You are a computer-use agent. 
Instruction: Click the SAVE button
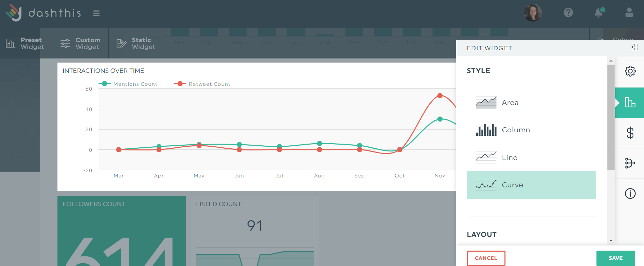(616, 258)
